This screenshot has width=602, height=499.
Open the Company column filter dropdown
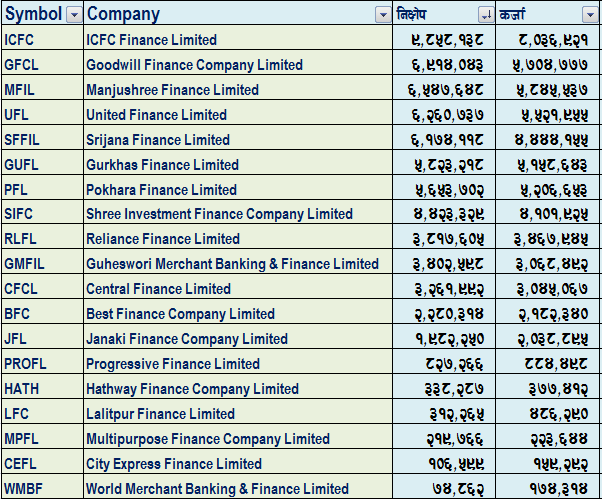(x=383, y=14)
